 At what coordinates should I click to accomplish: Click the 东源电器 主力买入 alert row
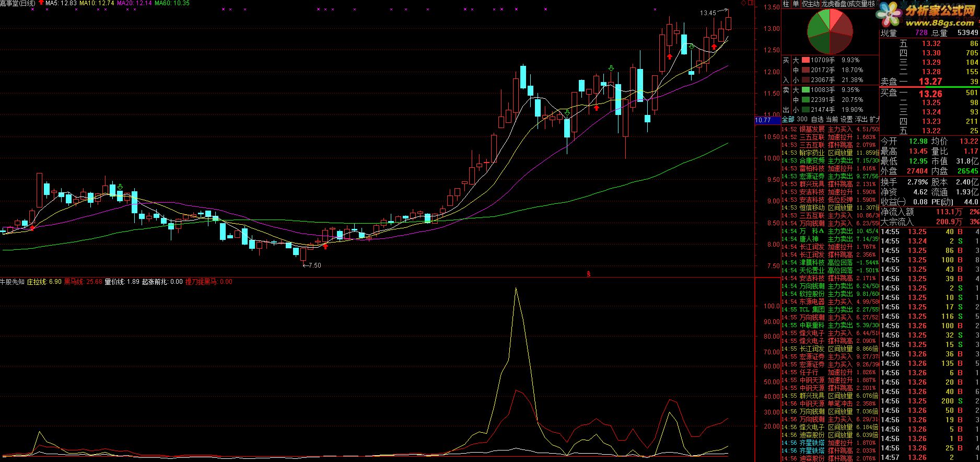click(x=830, y=302)
